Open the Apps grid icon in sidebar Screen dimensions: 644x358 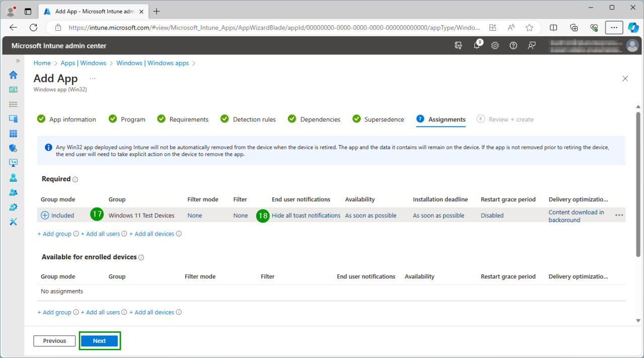pos(13,133)
